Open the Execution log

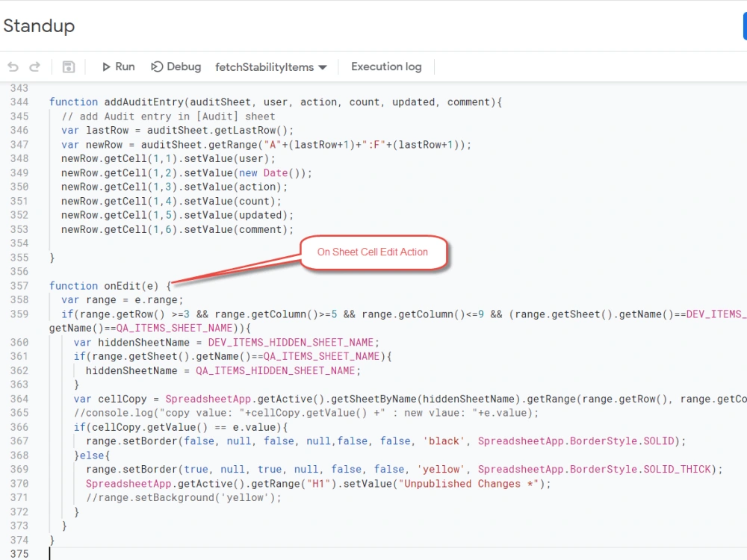[x=386, y=66]
